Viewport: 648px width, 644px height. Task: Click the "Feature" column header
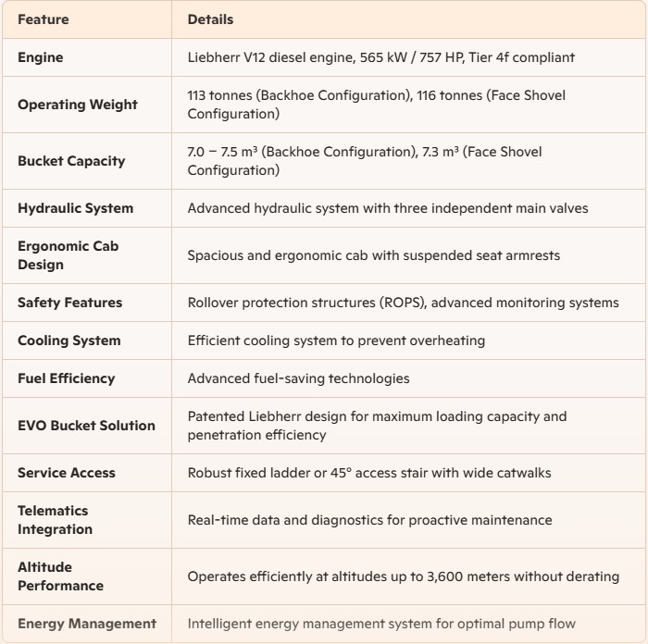click(x=43, y=19)
